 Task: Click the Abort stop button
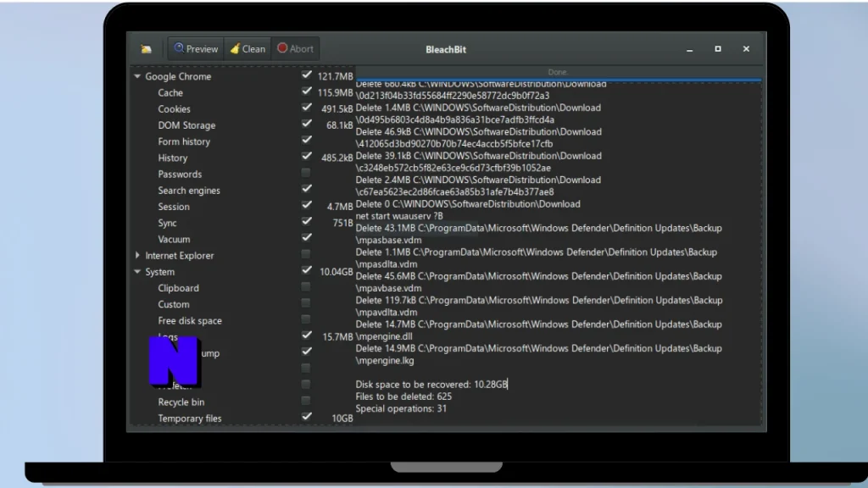pyautogui.click(x=295, y=48)
